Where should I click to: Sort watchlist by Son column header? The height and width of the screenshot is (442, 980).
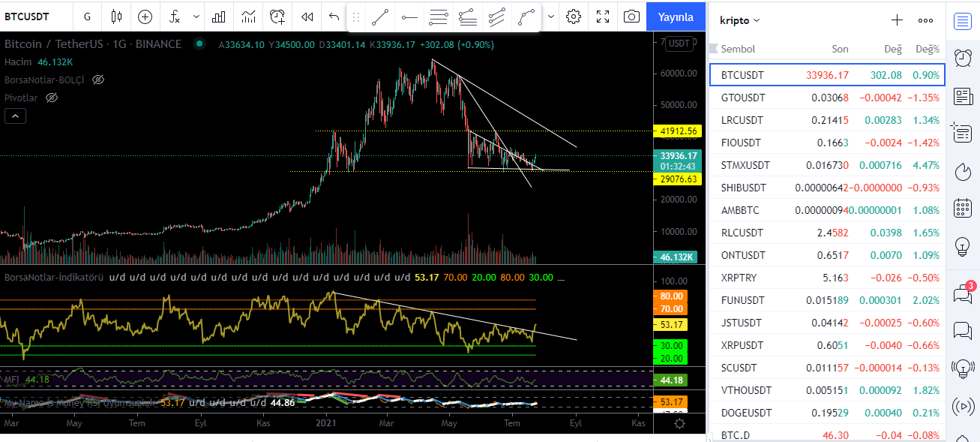coord(840,49)
